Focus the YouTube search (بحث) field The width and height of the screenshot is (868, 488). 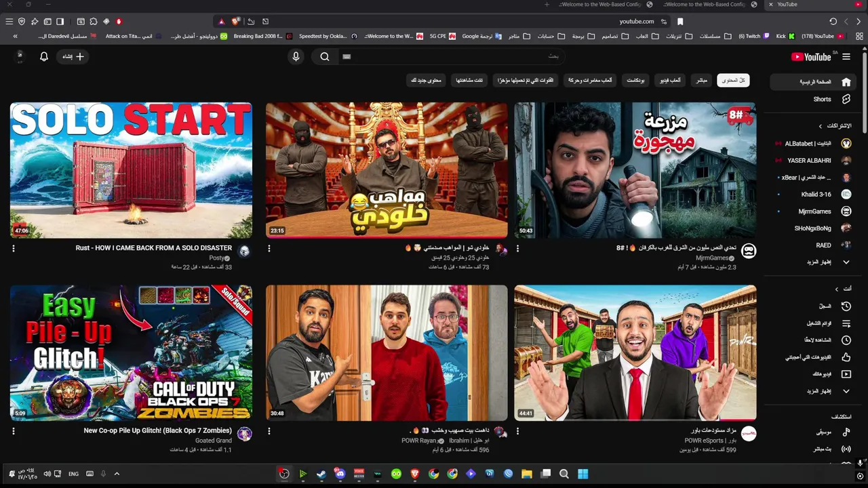[451, 57]
